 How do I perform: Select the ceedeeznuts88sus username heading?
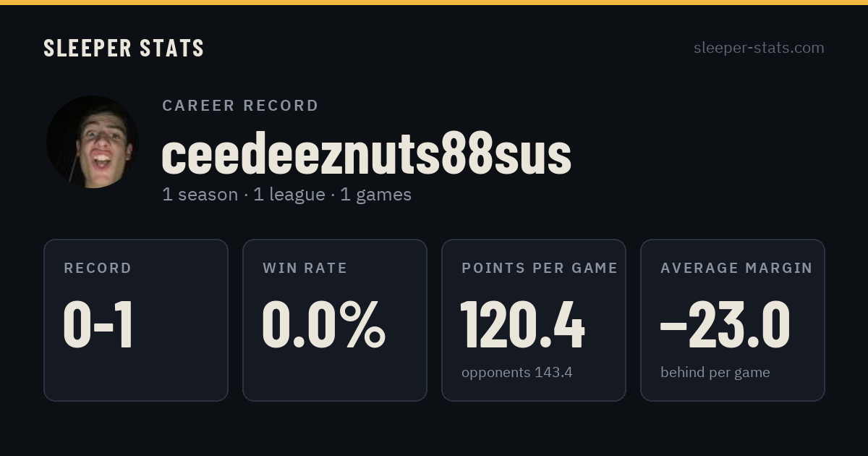(367, 154)
